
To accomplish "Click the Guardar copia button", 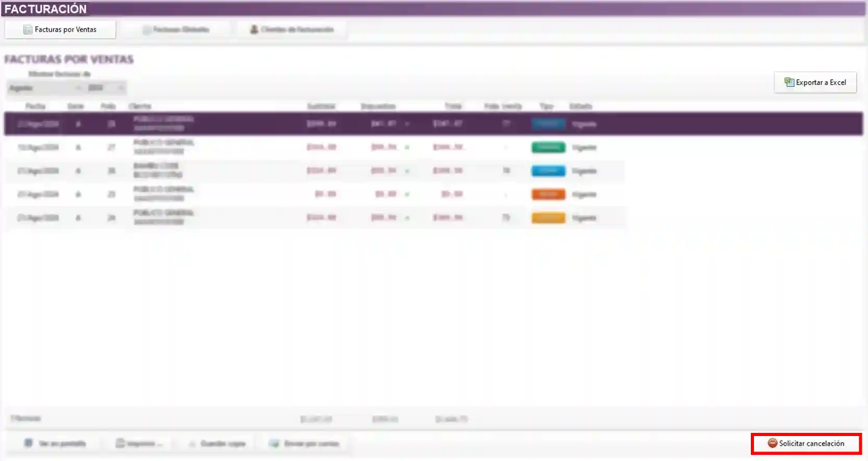I will (x=217, y=444).
